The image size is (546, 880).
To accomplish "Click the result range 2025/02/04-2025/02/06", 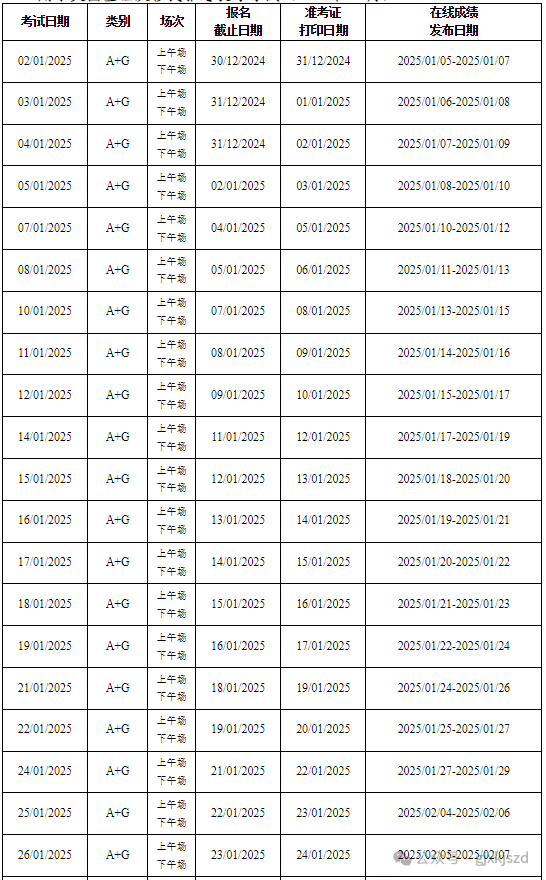I will pos(453,813).
